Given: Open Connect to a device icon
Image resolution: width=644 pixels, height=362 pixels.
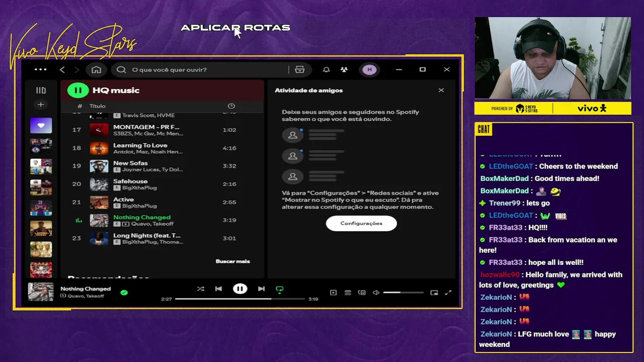Looking at the screenshot, I should (362, 293).
